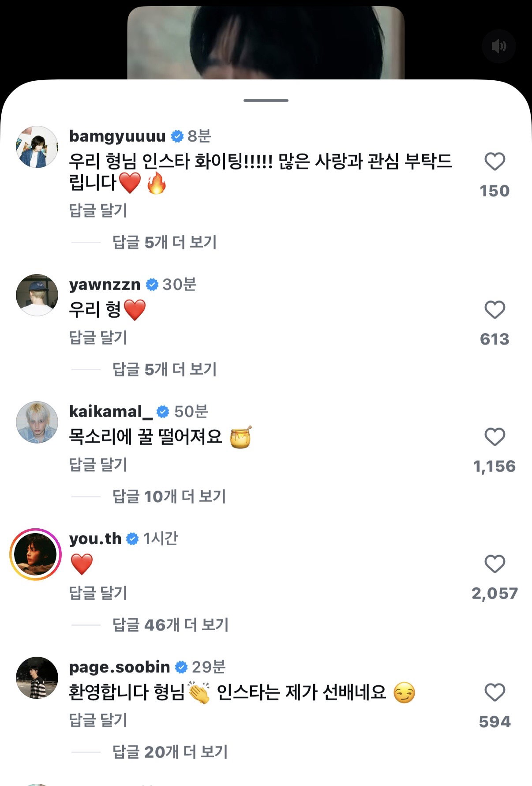View you.th story ring avatar

(36, 554)
